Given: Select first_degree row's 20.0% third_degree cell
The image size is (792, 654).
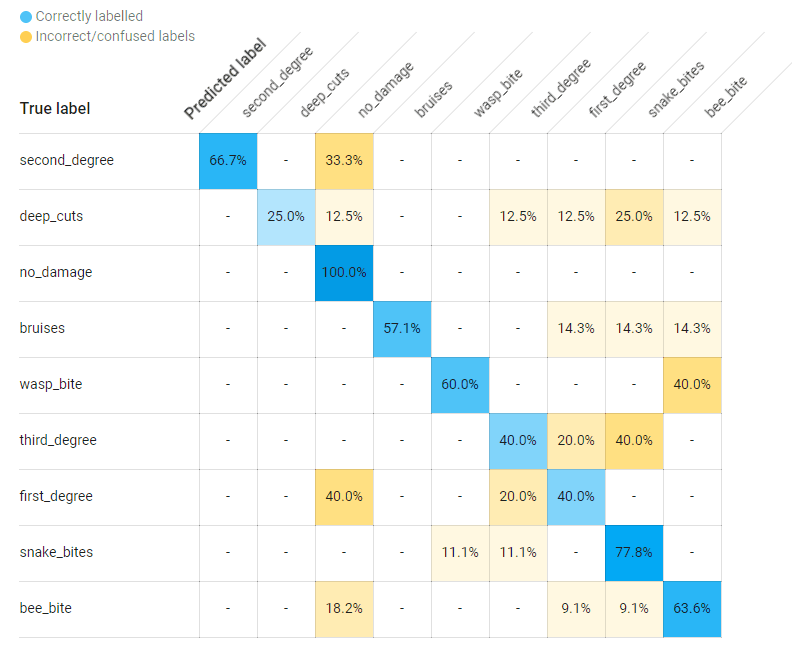Looking at the screenshot, I should tap(518, 496).
